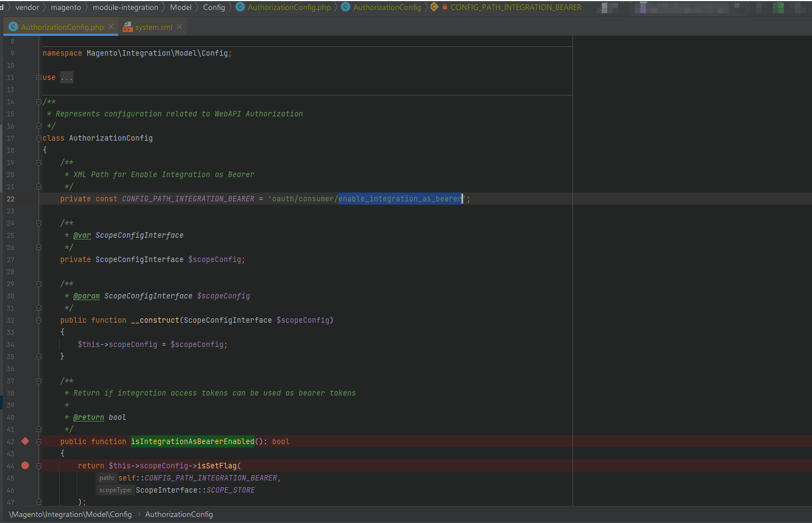Click the 'scopeType:' inlay hint on line 46
The width and height of the screenshot is (812, 523).
pos(115,490)
